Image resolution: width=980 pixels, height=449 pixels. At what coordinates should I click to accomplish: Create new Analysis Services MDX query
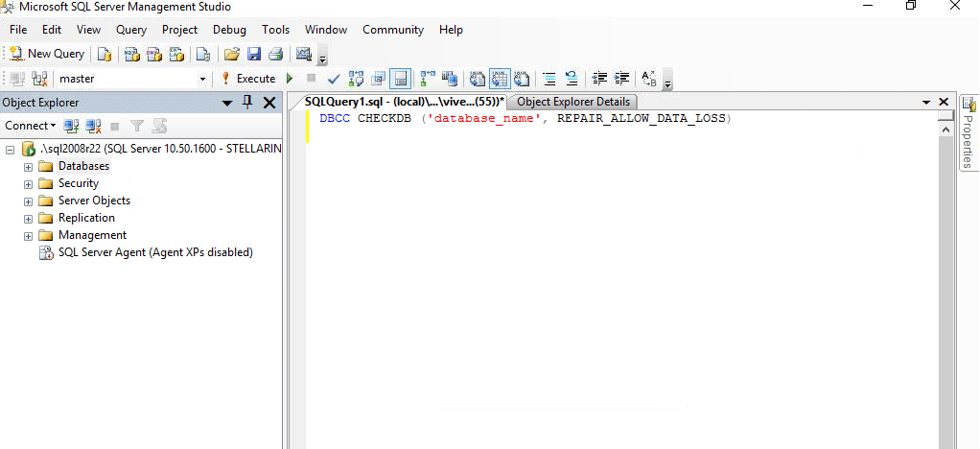tap(132, 55)
